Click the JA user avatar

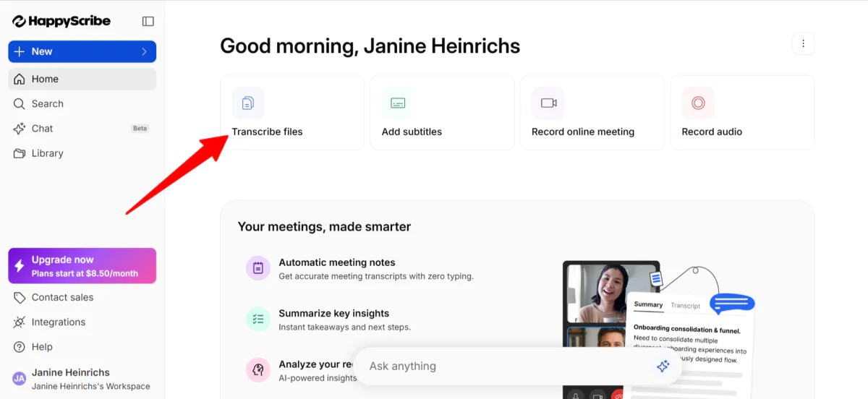(20, 378)
